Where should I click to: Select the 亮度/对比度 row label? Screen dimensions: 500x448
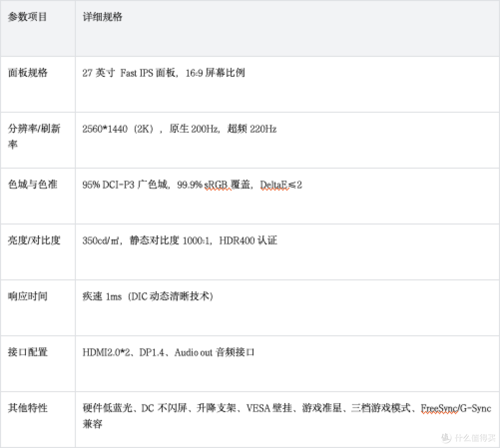point(34,240)
